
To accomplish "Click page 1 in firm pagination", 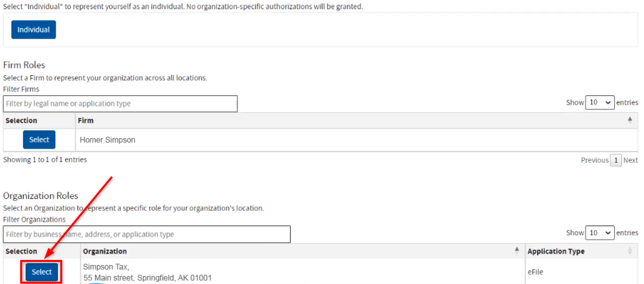I will click(616, 160).
